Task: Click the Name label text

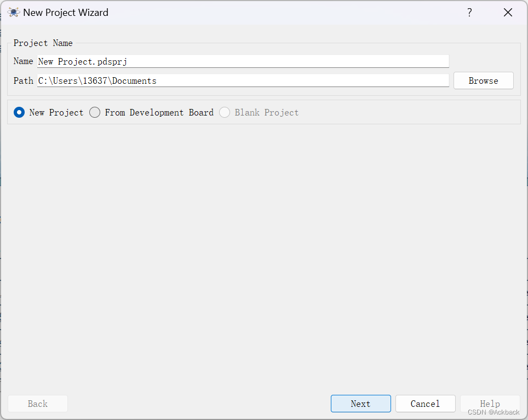Action: (23, 61)
